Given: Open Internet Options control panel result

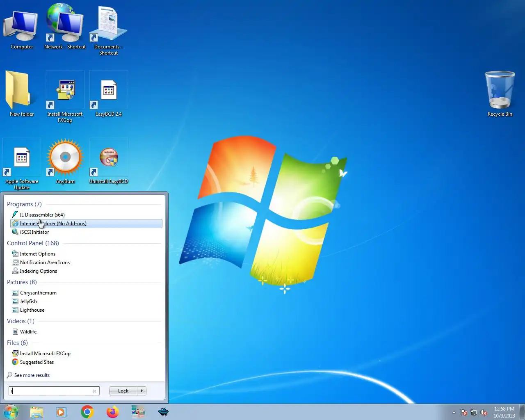Looking at the screenshot, I should (86, 254).
